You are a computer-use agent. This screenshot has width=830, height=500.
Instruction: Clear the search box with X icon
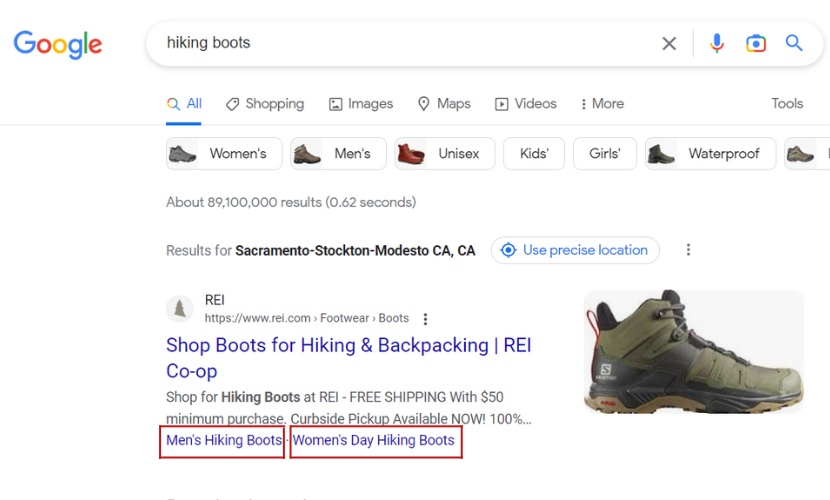point(669,43)
